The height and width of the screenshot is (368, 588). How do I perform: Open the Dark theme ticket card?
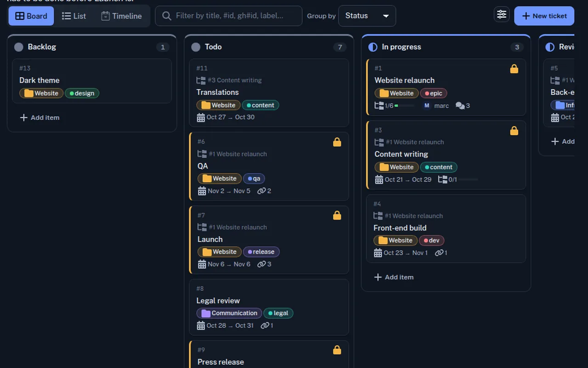click(92, 81)
